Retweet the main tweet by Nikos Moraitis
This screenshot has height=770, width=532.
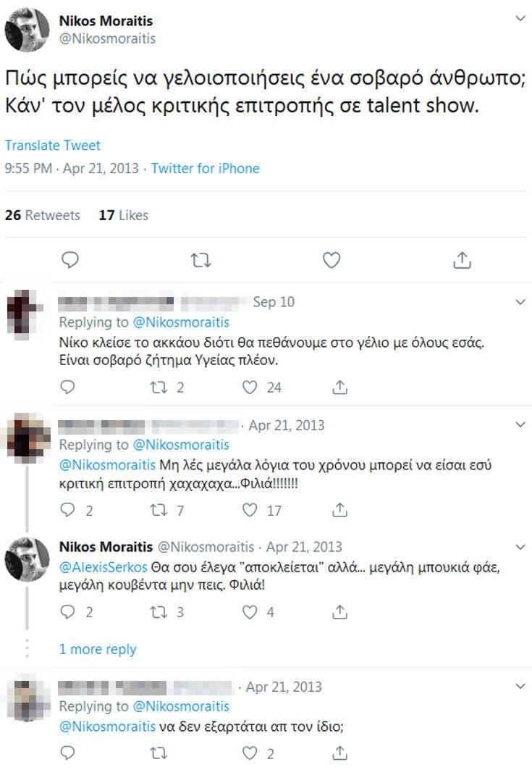[200, 259]
